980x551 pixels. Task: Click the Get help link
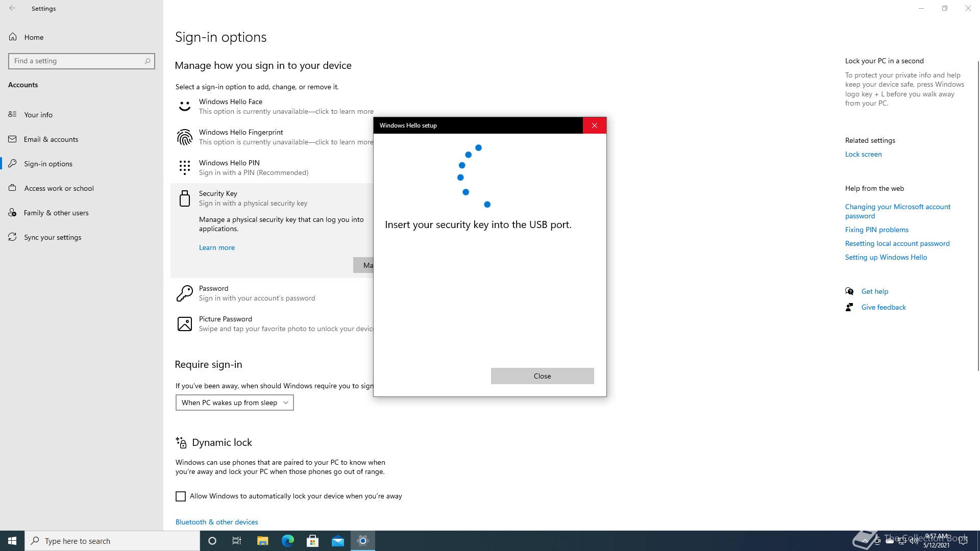point(875,292)
